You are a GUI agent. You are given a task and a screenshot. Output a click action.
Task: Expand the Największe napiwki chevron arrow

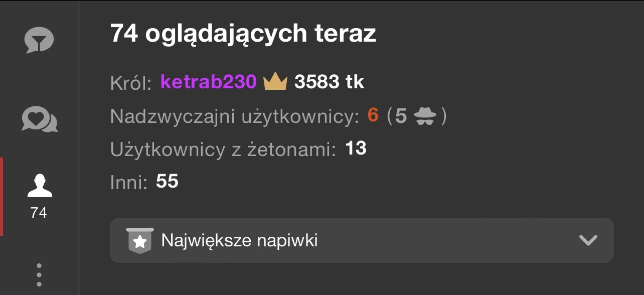click(x=588, y=240)
